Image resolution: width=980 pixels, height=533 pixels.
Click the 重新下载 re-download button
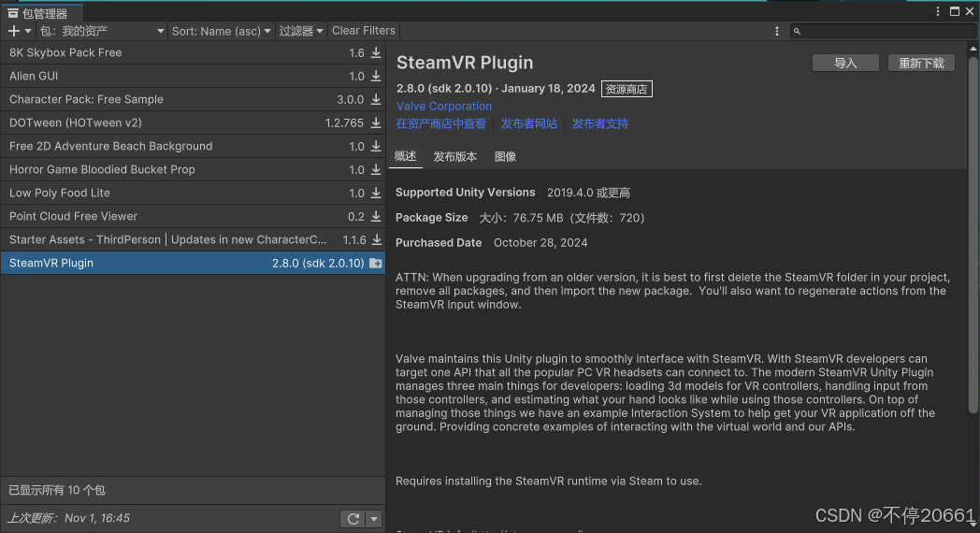921,63
